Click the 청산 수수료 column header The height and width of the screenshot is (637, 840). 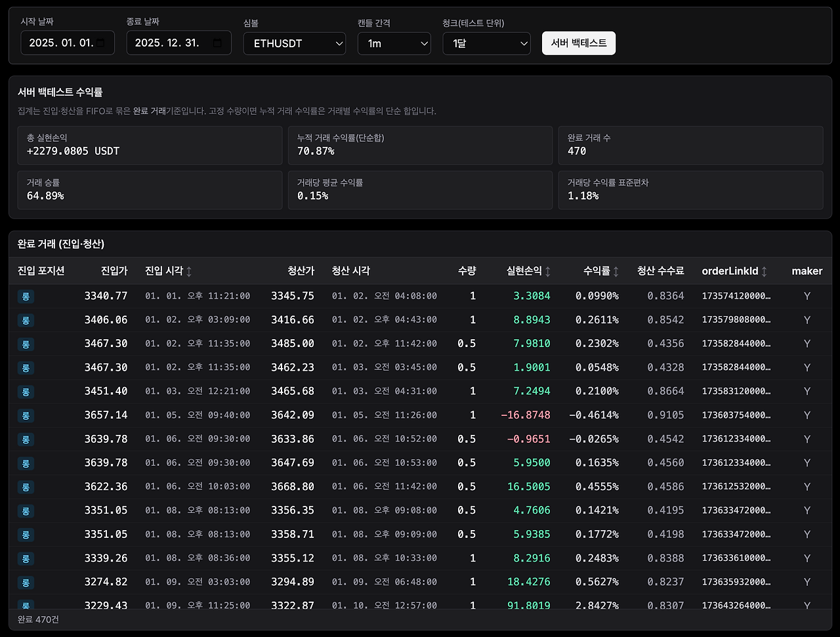[660, 271]
